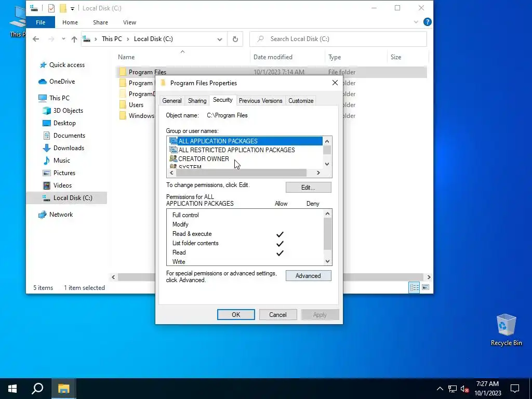
Task: Open the Home ribbon tab
Action: click(x=70, y=22)
